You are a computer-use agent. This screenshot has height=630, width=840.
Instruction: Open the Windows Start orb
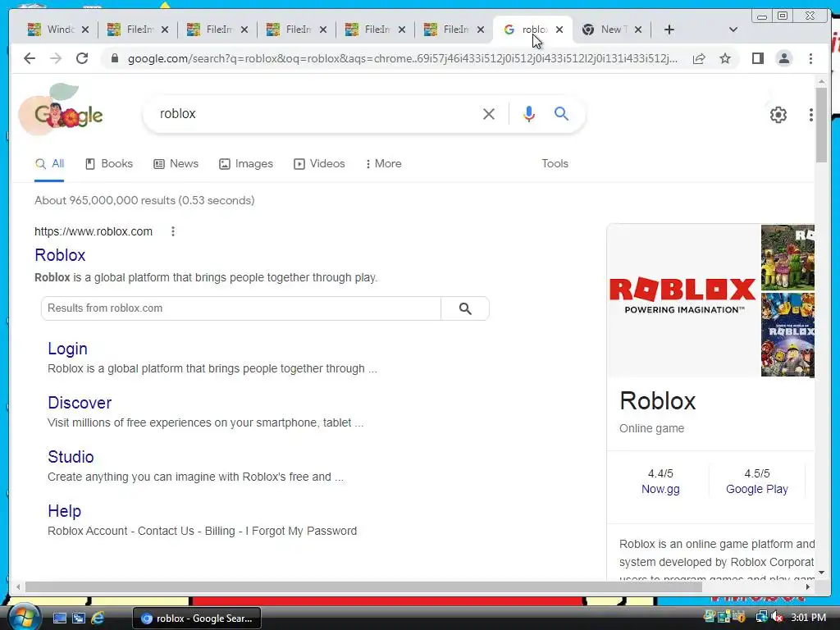(24, 618)
